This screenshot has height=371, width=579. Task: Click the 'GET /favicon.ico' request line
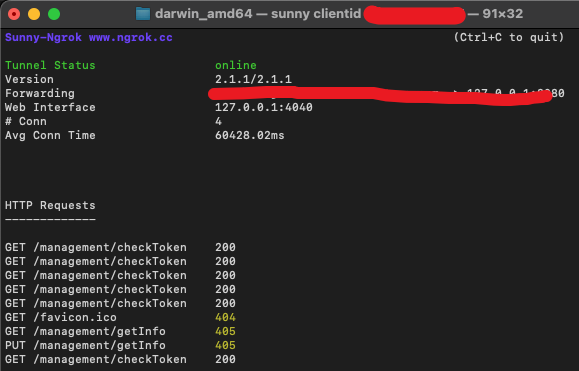pyautogui.click(x=61, y=317)
